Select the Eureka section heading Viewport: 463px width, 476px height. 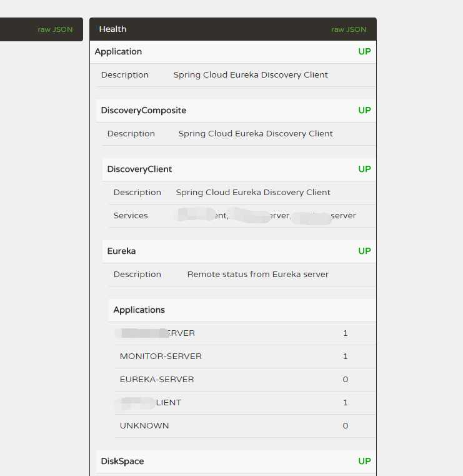click(121, 251)
